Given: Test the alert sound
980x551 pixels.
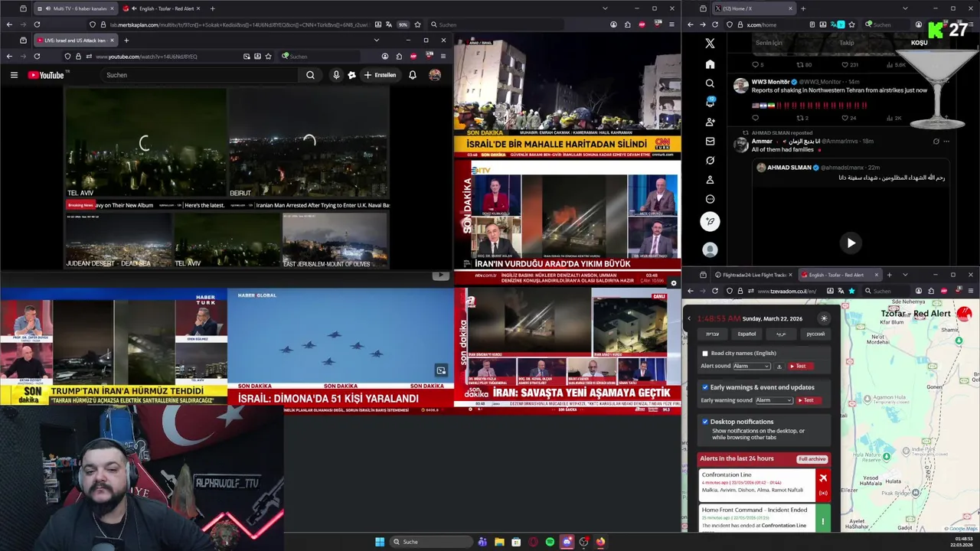Looking at the screenshot, I should coord(801,367).
